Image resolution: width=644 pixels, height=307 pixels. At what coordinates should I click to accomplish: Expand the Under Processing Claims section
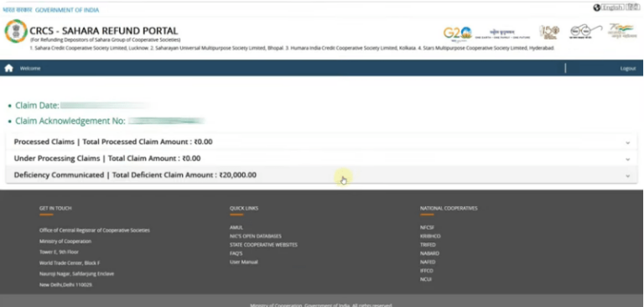[x=322, y=159]
